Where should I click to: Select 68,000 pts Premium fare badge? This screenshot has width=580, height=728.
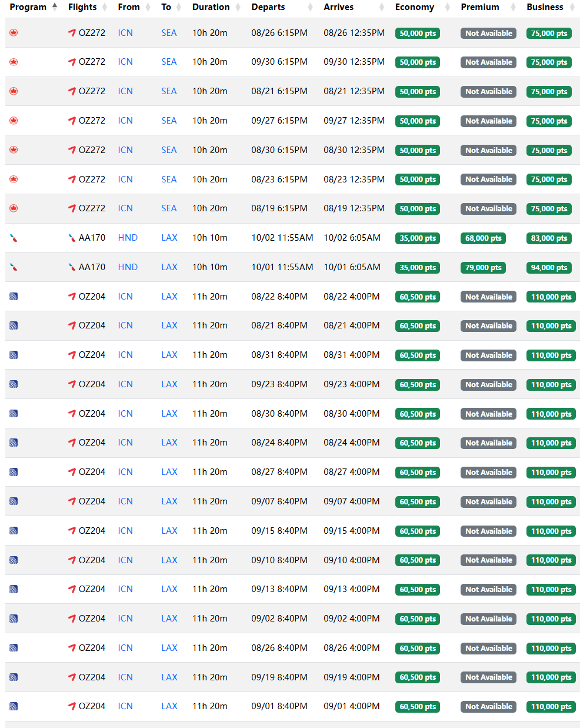pyautogui.click(x=483, y=238)
